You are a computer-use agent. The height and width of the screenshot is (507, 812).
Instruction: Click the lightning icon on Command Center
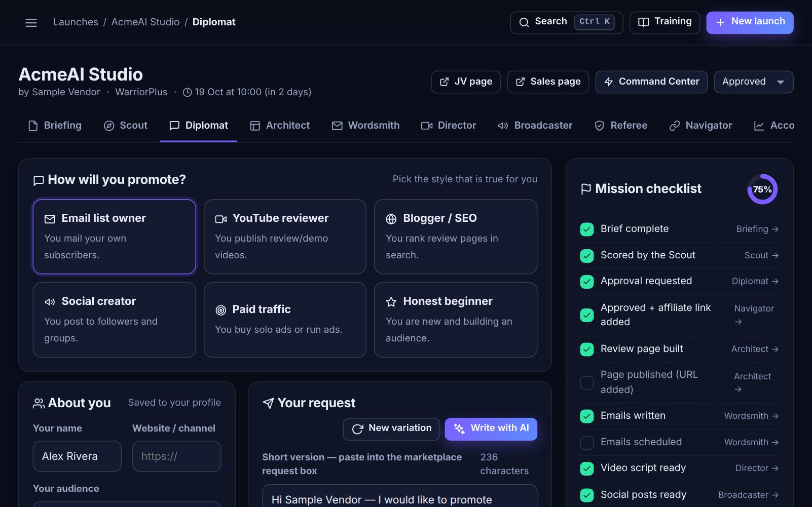[609, 82]
